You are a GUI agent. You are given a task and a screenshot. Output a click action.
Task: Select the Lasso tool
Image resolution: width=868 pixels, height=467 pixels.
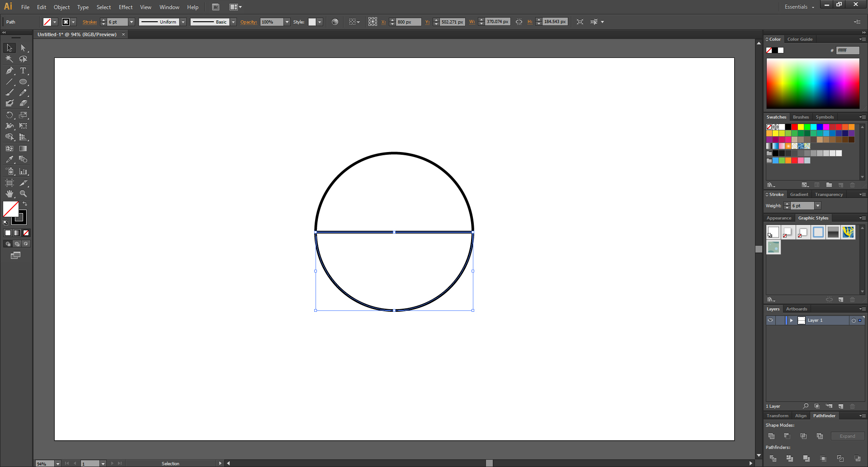click(x=23, y=59)
